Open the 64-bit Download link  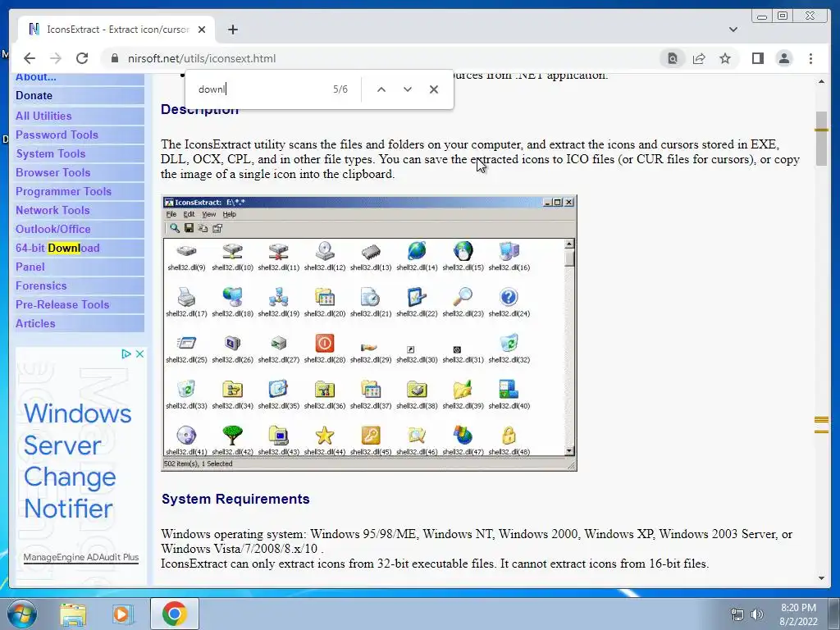point(57,248)
